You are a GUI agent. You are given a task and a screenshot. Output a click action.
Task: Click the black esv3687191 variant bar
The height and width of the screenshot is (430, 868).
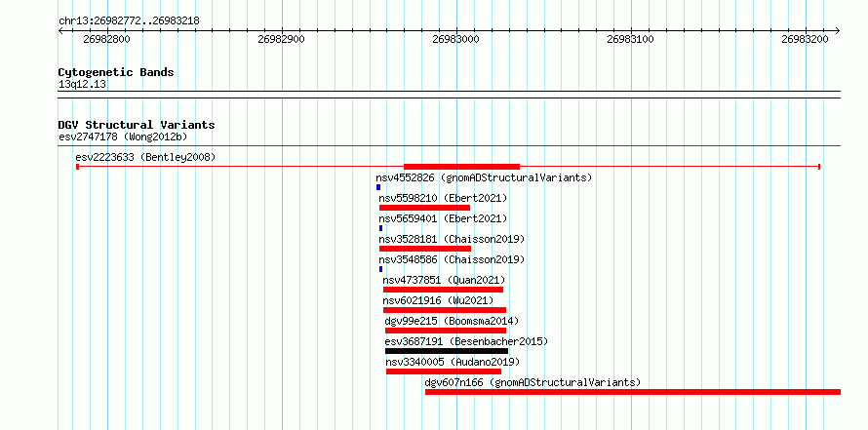tap(447, 351)
